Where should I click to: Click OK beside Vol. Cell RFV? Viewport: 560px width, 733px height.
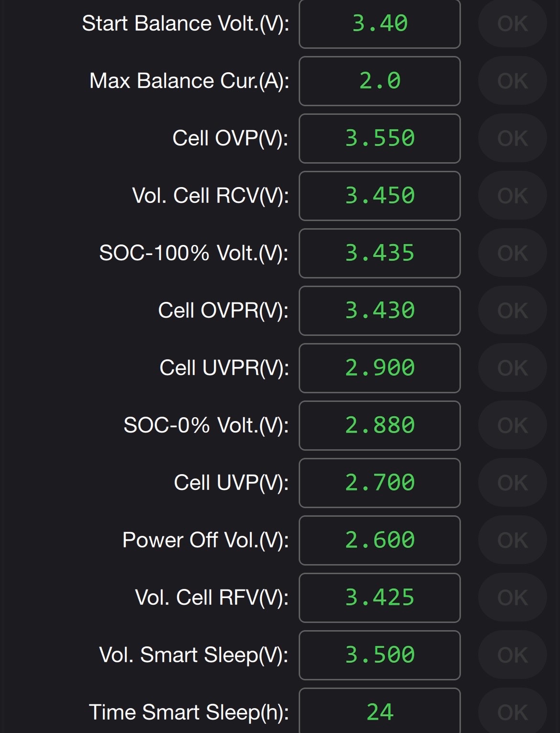512,598
